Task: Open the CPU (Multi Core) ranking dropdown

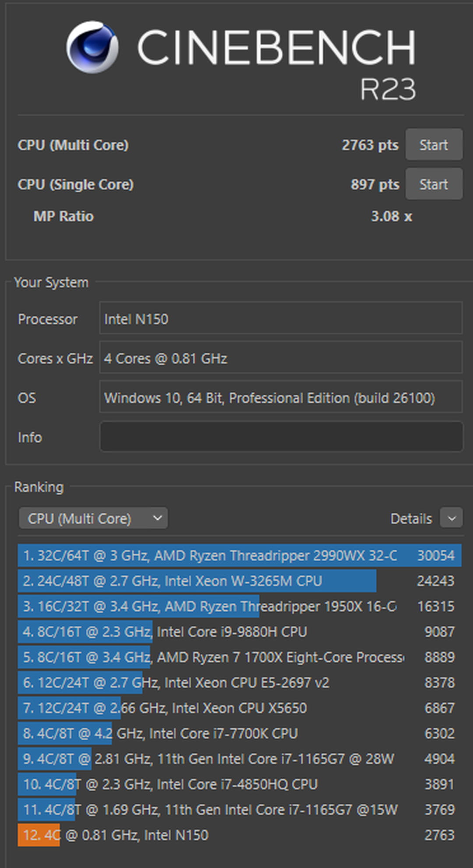Action: [x=93, y=518]
